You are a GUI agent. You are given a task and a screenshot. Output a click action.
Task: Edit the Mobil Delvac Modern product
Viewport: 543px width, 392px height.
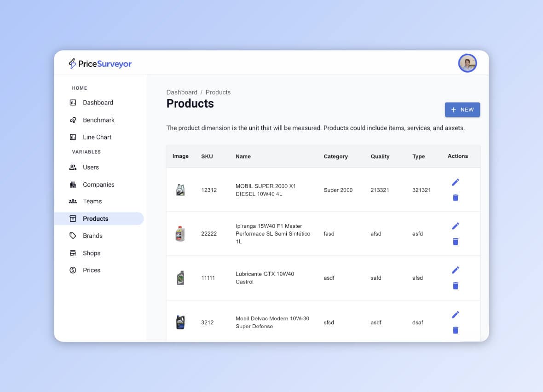click(x=456, y=315)
